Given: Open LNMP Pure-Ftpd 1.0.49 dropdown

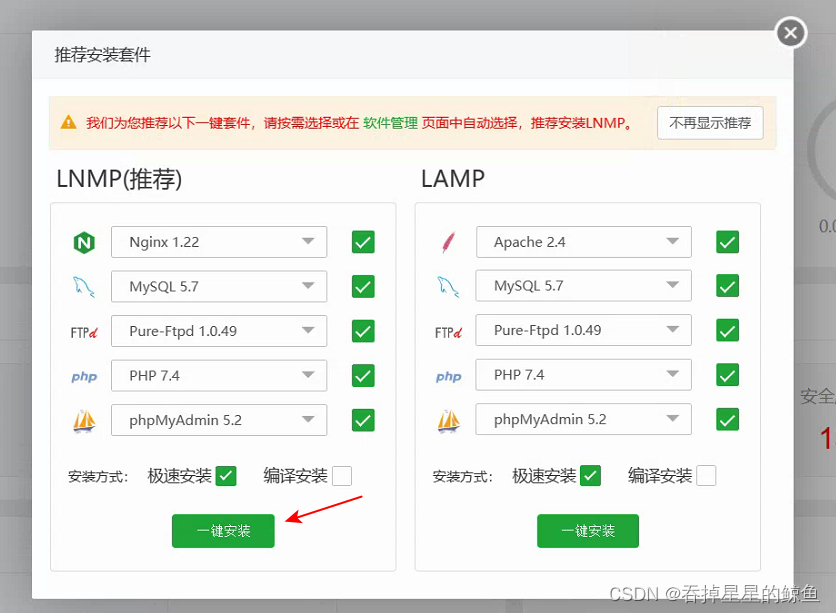Looking at the screenshot, I should click(219, 331).
